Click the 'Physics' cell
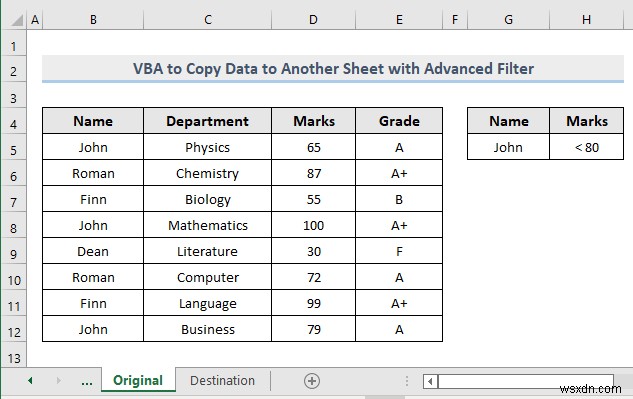The width and height of the screenshot is (633, 399). pos(208,147)
